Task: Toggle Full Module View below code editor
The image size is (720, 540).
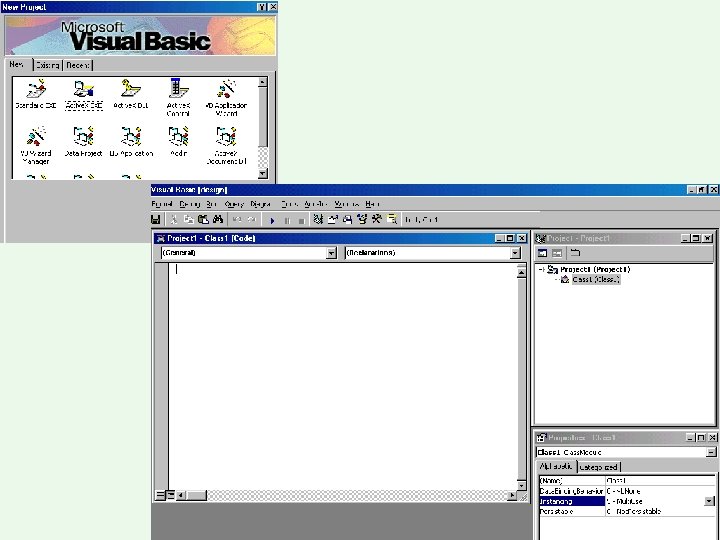Action: click(x=170, y=495)
